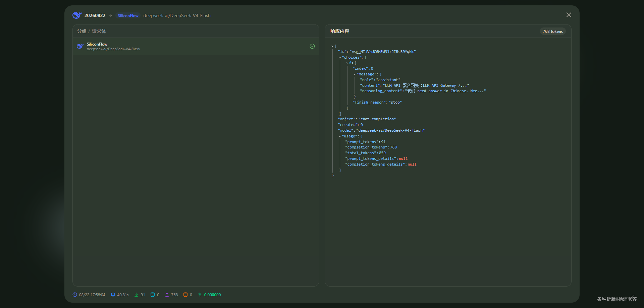Screen dimensions: 644x308
Task: Click the "content" value starting LLM API
Action: click(426, 85)
